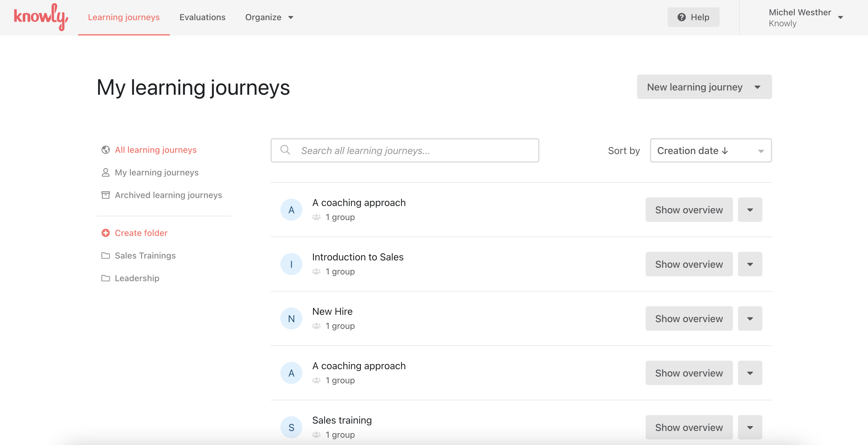Open options arrow for Introduction to Sales
This screenshot has width=868, height=445.
click(x=750, y=264)
